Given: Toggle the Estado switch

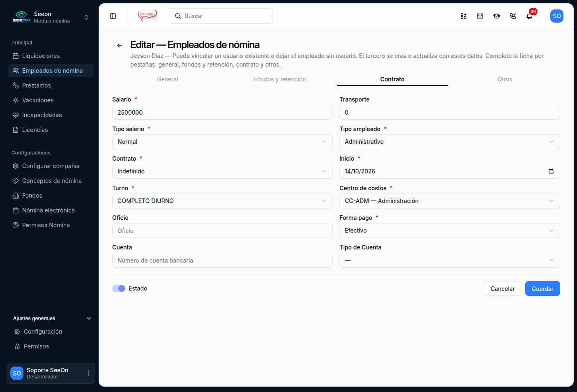Looking at the screenshot, I should 119,288.
